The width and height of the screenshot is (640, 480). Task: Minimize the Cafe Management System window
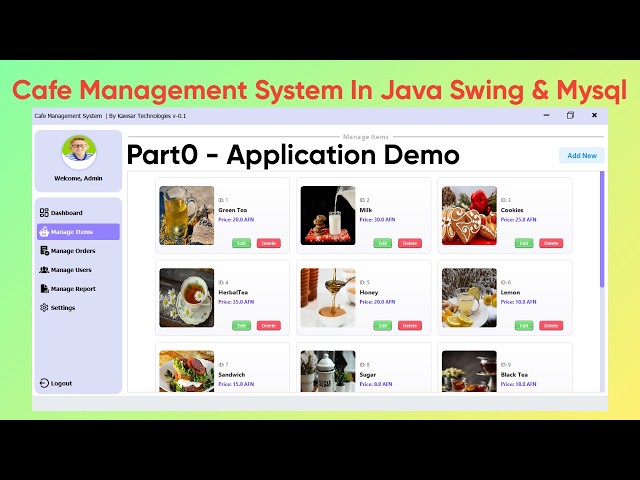click(x=547, y=116)
